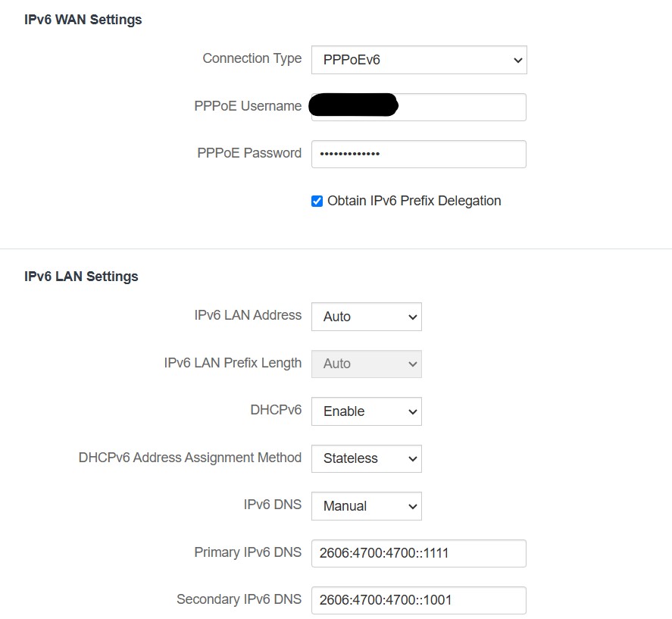This screenshot has height=619, width=672.
Task: Click the IPv6 WAN Settings heading
Action: coord(83,20)
